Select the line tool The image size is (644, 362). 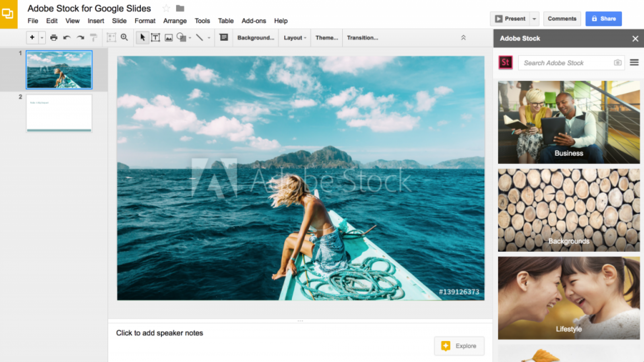click(199, 38)
